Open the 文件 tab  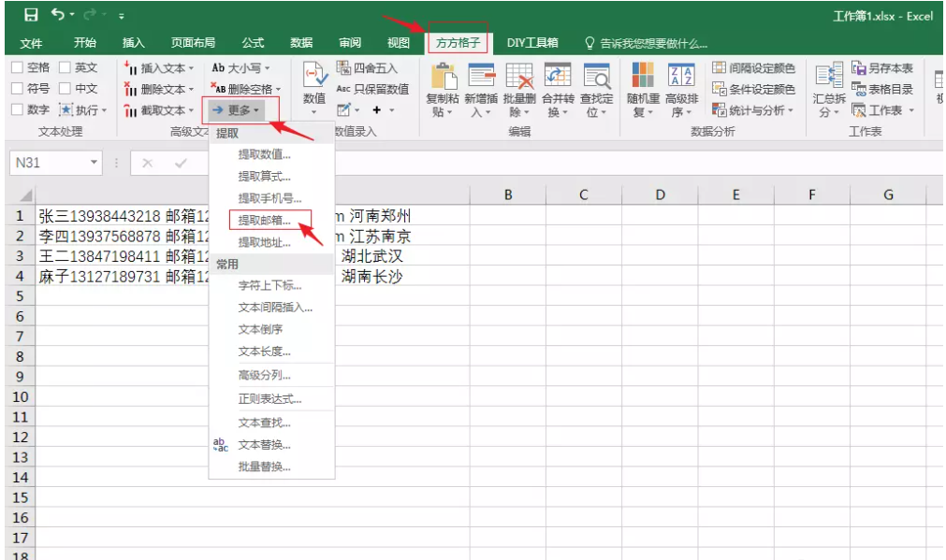click(x=31, y=43)
